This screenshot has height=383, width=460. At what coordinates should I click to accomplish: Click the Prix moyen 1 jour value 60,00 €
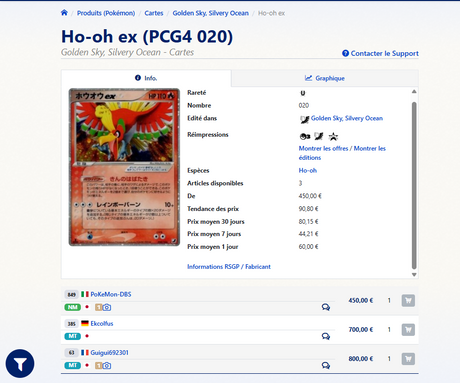[x=308, y=247]
